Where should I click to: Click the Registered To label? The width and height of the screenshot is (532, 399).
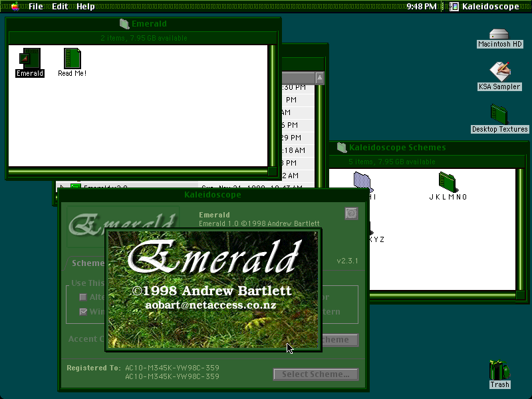pyautogui.click(x=94, y=368)
